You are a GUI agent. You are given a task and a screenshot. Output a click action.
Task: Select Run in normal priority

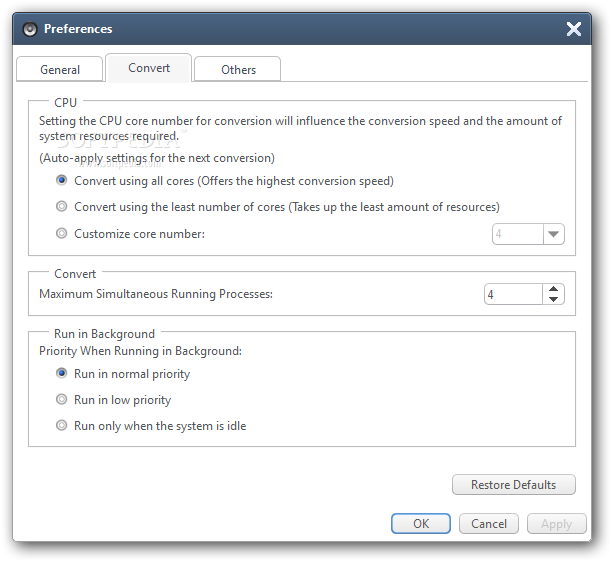click(61, 373)
